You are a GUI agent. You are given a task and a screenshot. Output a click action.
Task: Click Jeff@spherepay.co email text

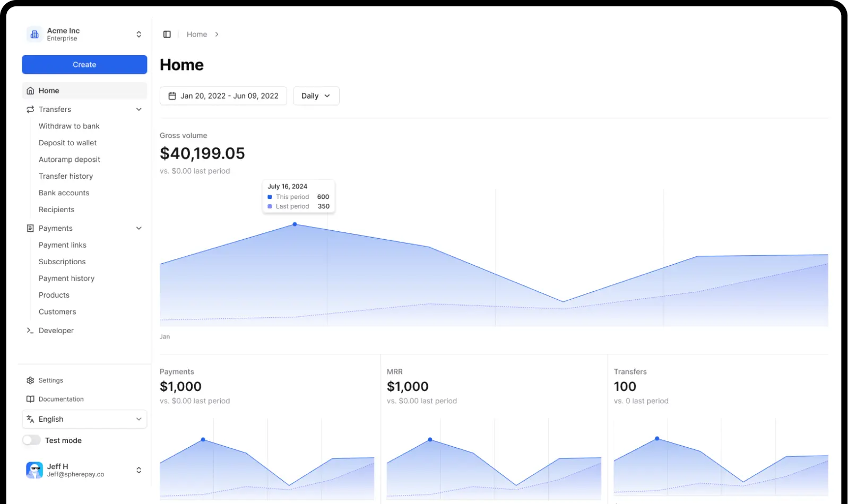(x=75, y=474)
